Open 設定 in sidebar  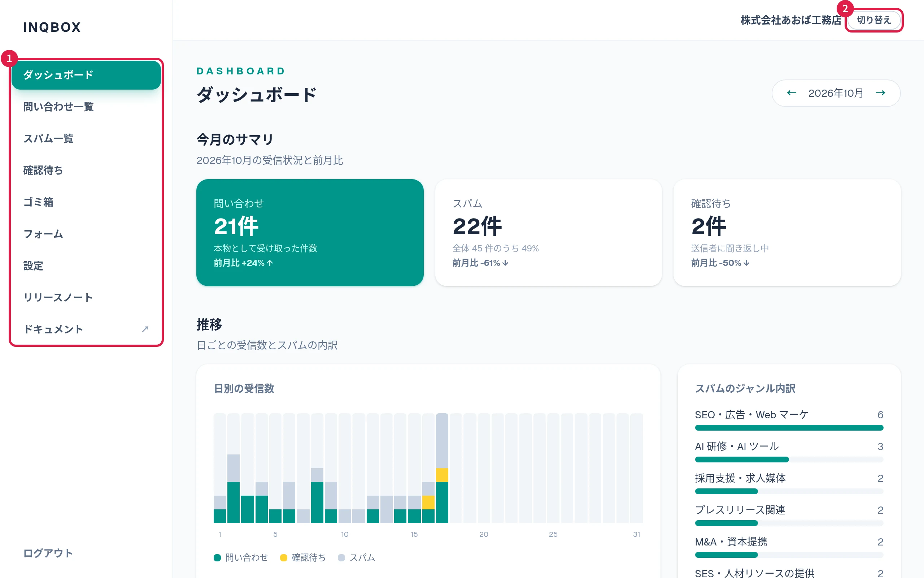tap(86, 266)
